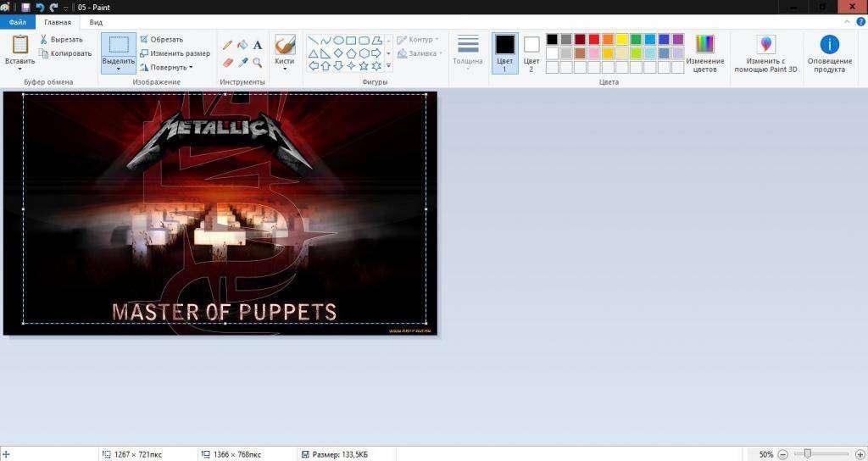
Task: Click the Save icon in title bar
Action: click(x=25, y=7)
